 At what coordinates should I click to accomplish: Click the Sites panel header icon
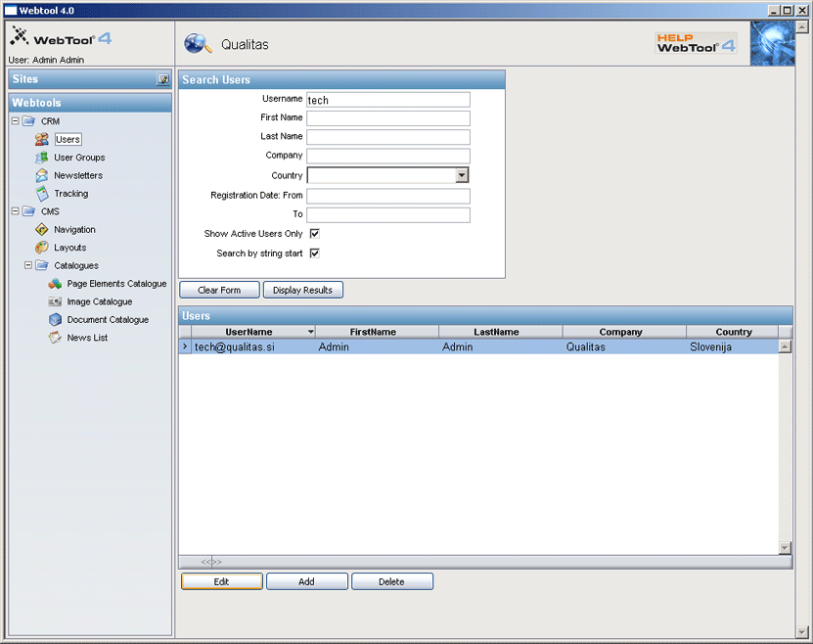163,80
